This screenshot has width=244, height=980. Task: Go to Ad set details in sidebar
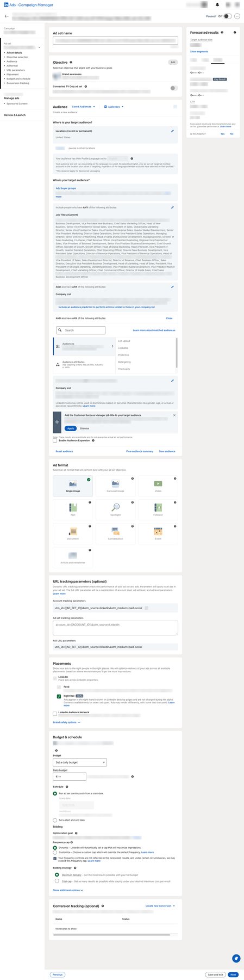click(14, 53)
